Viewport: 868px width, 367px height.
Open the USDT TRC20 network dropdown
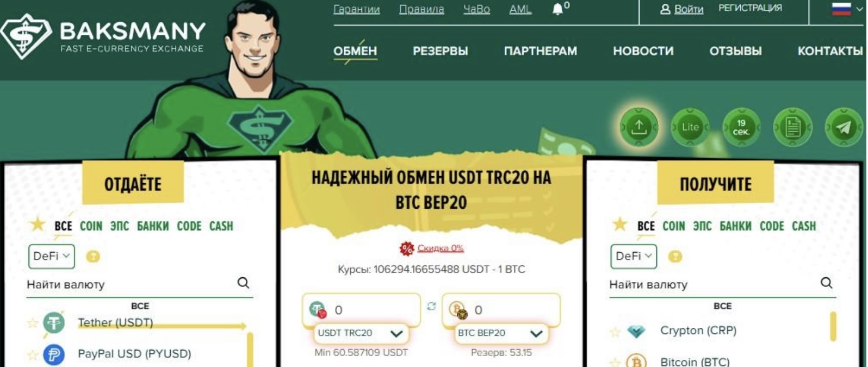coord(361,333)
